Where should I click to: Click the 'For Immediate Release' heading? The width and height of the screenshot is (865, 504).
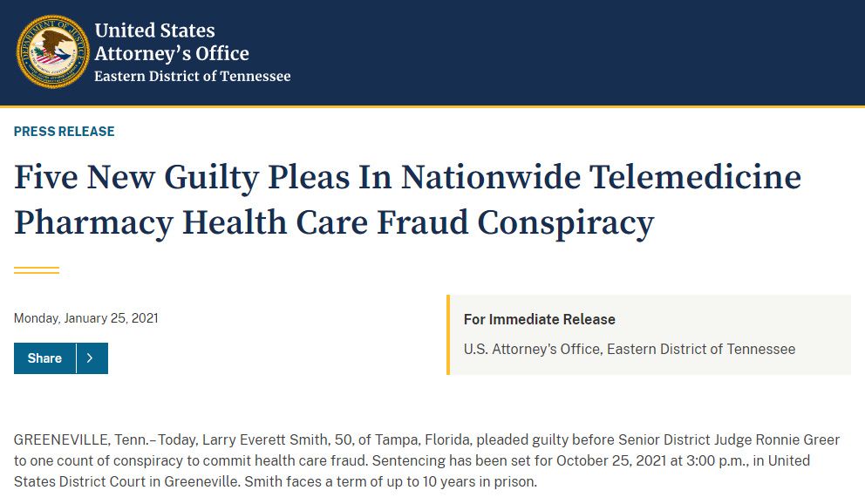pyautogui.click(x=539, y=319)
